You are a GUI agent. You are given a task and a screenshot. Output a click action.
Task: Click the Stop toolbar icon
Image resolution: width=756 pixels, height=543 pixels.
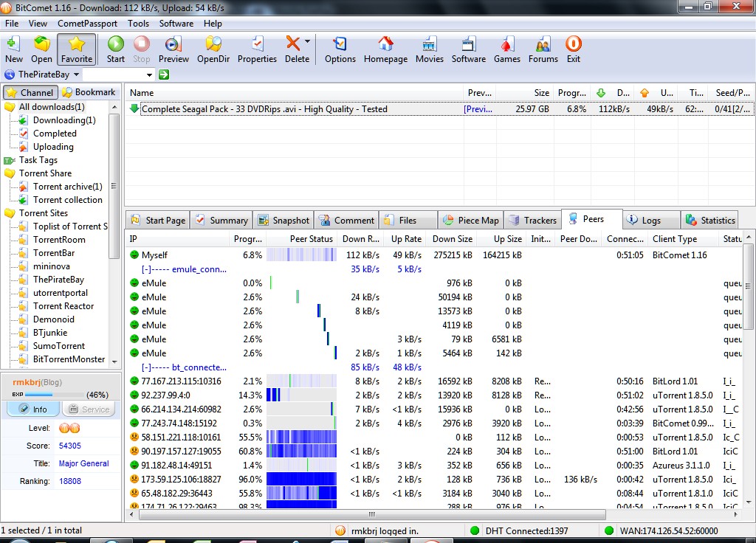141,49
